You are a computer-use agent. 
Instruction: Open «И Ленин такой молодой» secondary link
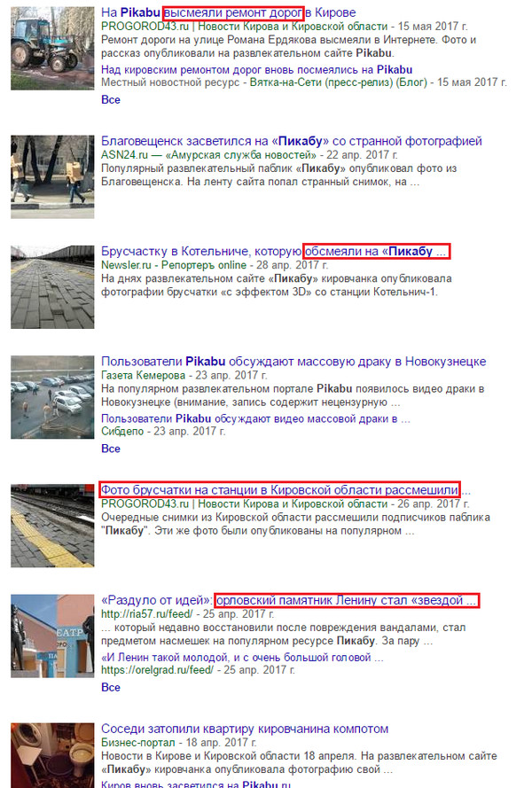pyautogui.click(x=242, y=658)
